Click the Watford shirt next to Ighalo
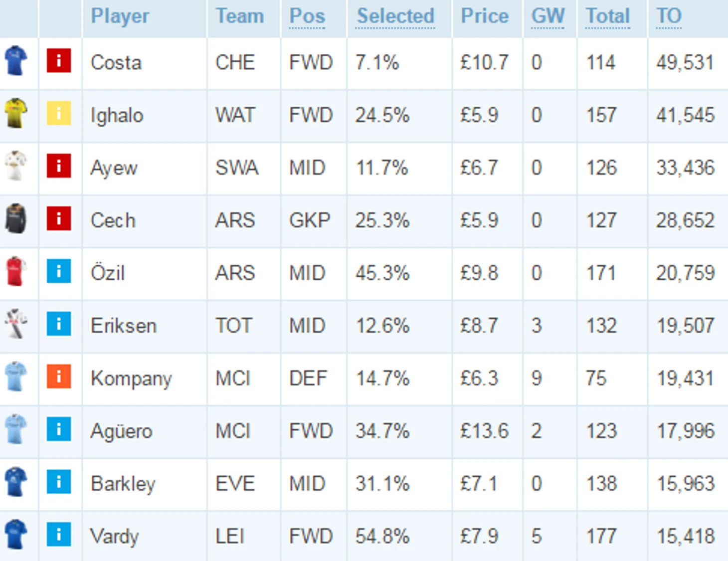Image resolution: width=728 pixels, height=561 pixels. tap(16, 113)
